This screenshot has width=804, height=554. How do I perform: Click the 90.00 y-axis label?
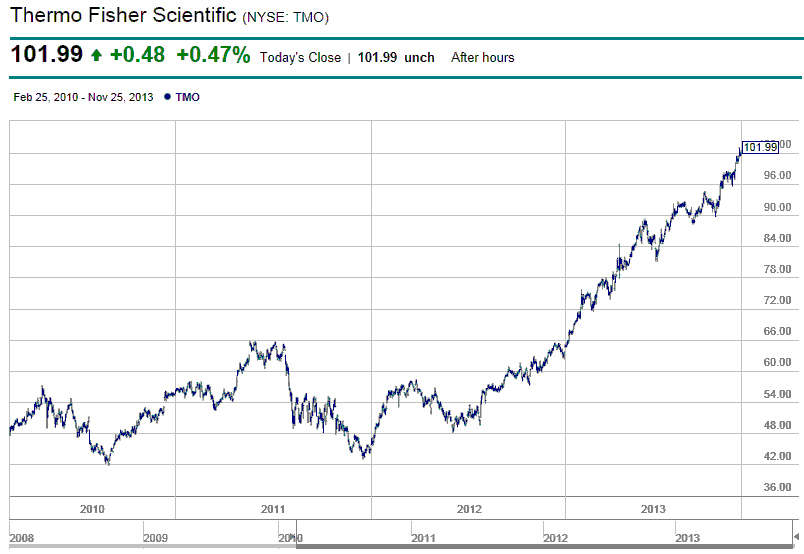click(777, 207)
